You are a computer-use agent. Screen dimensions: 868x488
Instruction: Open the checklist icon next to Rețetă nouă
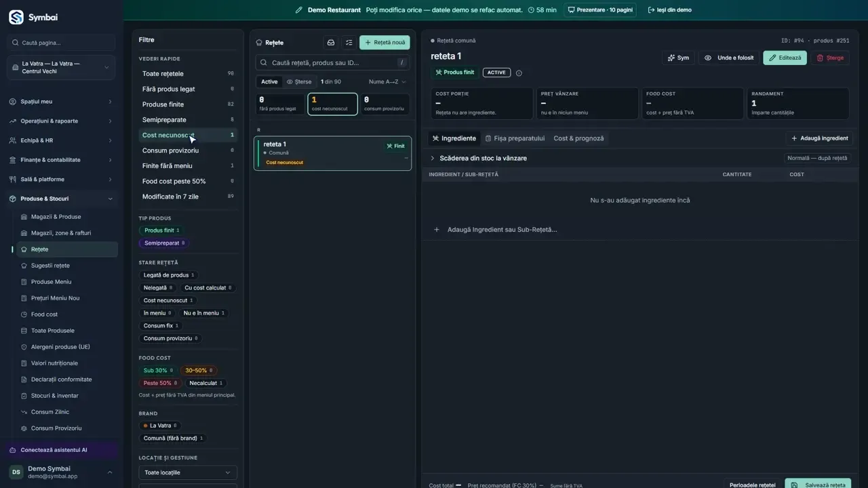[x=349, y=43]
